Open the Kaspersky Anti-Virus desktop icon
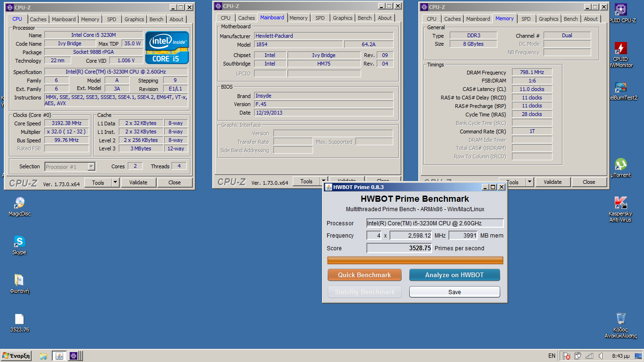The height and width of the screenshot is (362, 644). click(620, 209)
